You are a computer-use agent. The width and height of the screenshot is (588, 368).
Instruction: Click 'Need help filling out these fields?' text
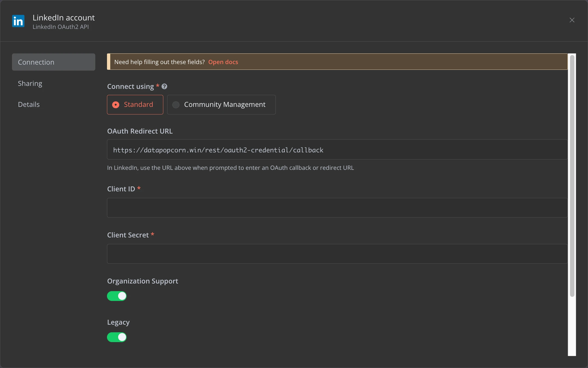coord(160,62)
